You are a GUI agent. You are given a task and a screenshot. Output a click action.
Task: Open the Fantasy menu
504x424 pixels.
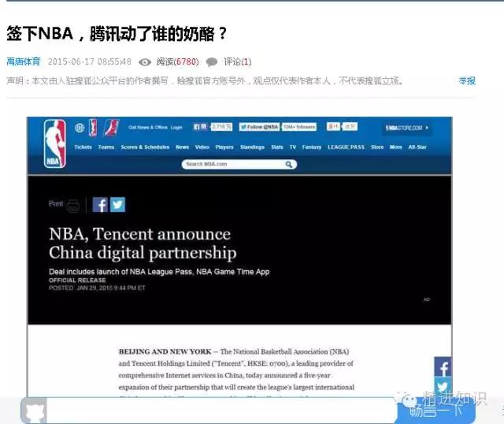(x=312, y=147)
